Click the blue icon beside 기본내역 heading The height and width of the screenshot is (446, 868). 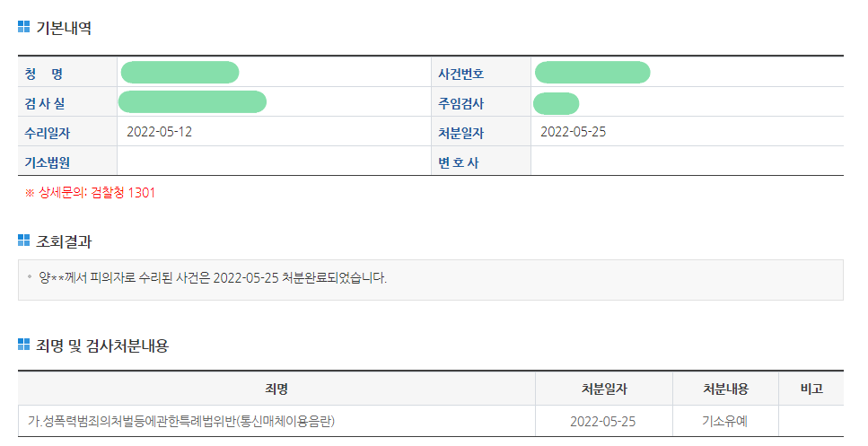click(x=23, y=27)
